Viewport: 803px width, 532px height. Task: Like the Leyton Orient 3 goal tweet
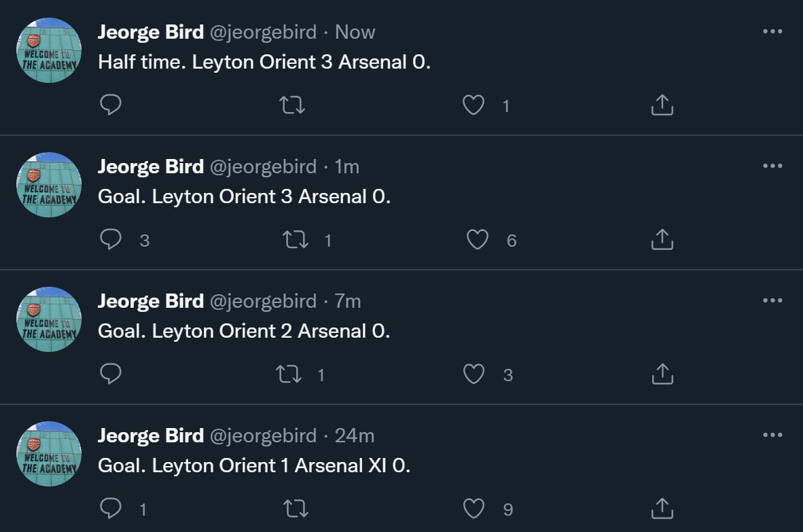coord(478,240)
